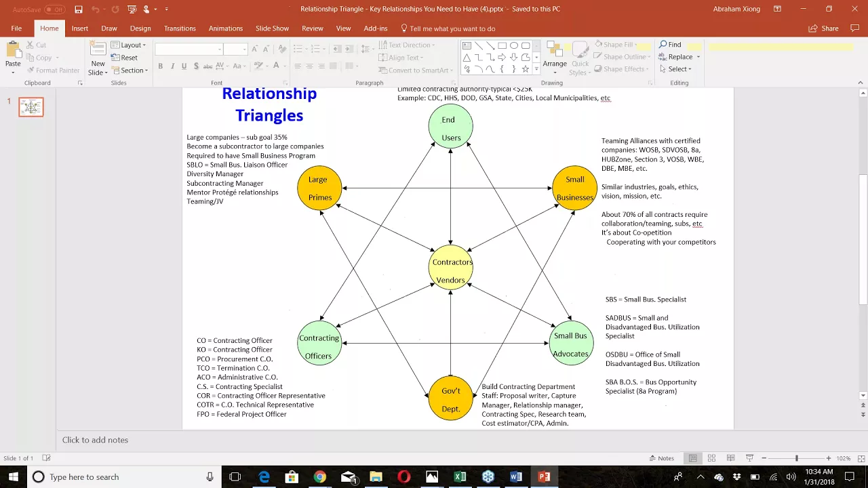Select the Oval shape

(514, 46)
